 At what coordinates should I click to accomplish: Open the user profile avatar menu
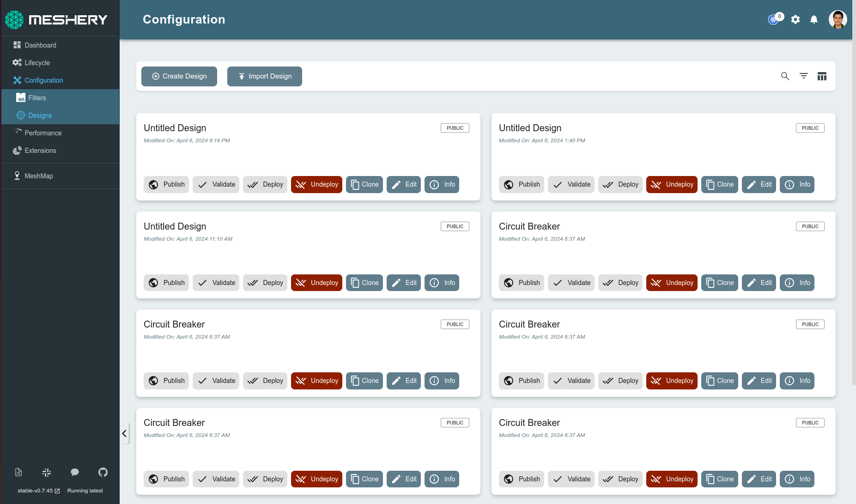(837, 19)
